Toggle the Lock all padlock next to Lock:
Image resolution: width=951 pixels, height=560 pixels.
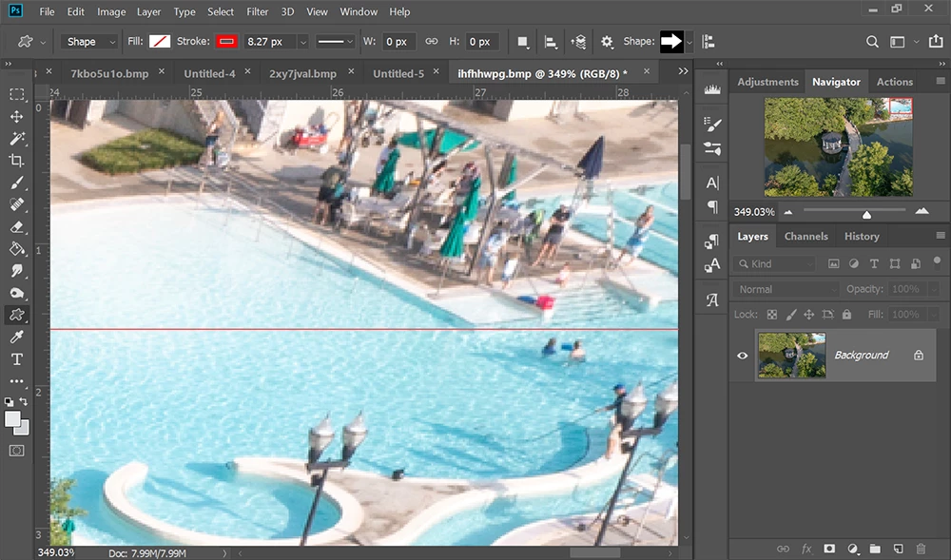(846, 315)
